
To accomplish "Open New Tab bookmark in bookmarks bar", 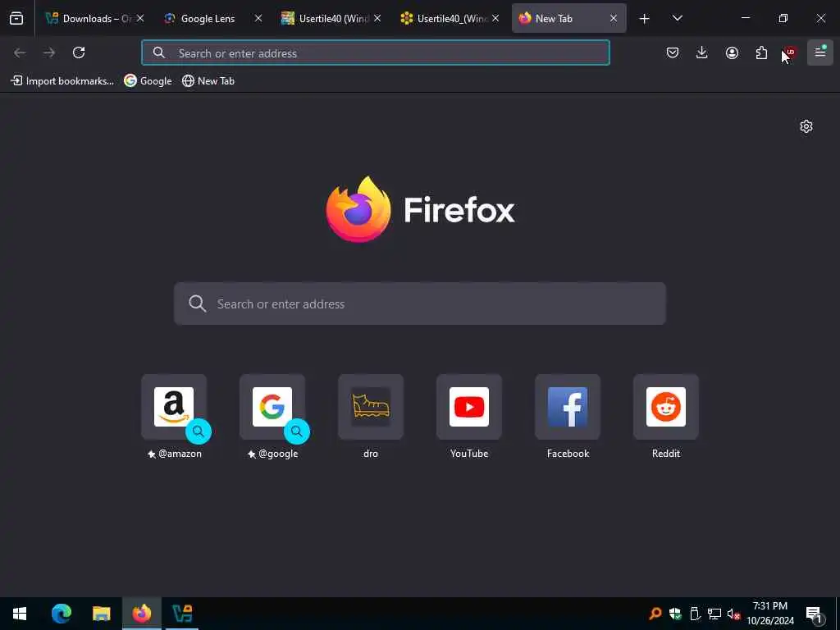I will 208,81.
